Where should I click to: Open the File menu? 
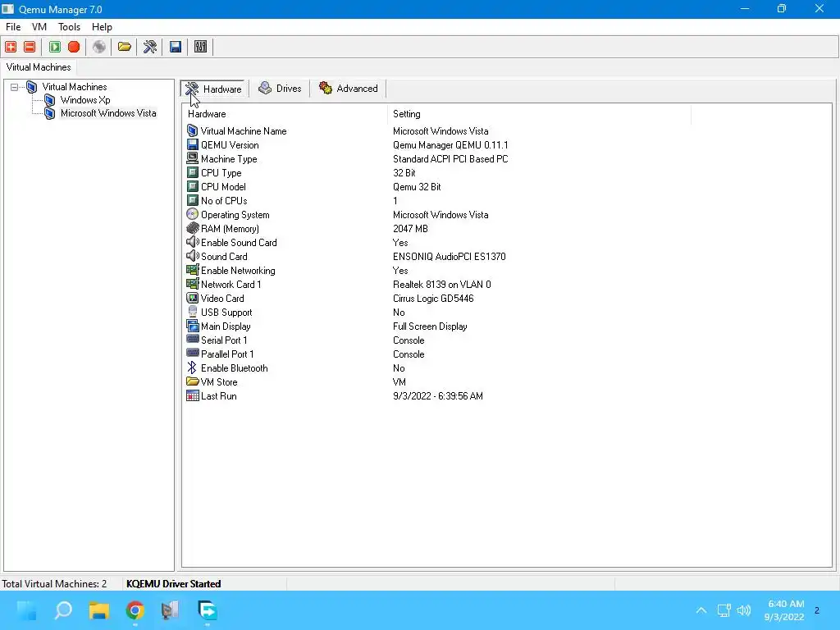pyautogui.click(x=13, y=27)
